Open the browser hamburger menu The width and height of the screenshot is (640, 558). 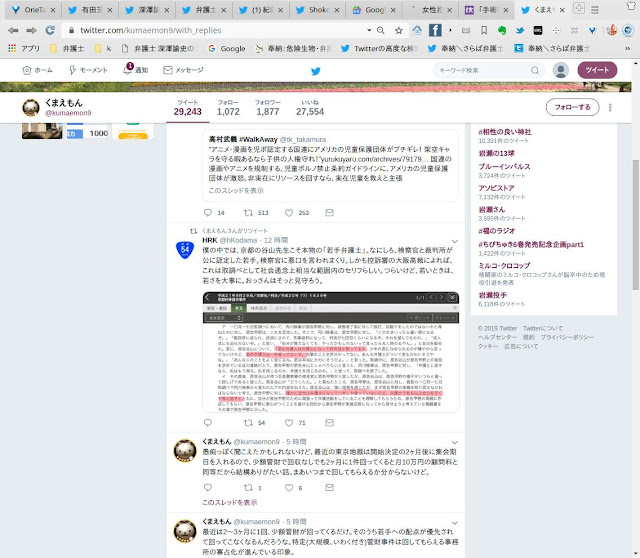point(595,9)
